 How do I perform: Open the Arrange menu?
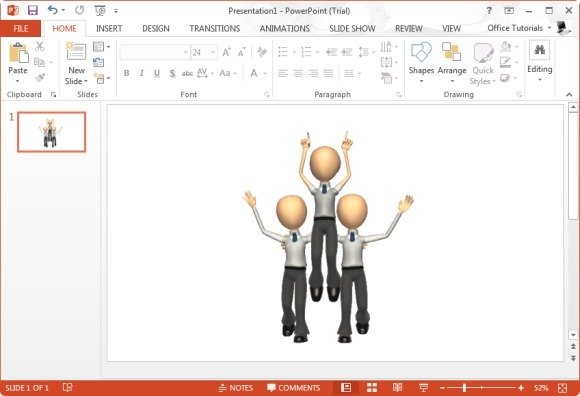pyautogui.click(x=452, y=62)
